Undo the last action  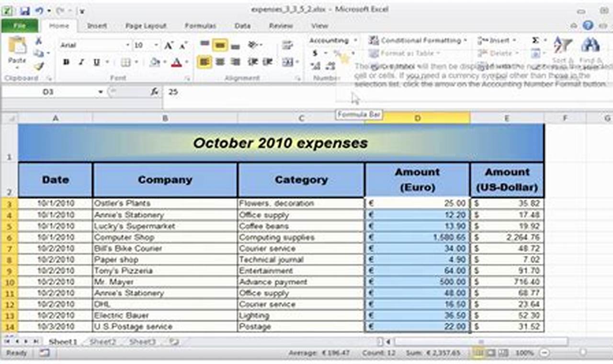point(39,10)
